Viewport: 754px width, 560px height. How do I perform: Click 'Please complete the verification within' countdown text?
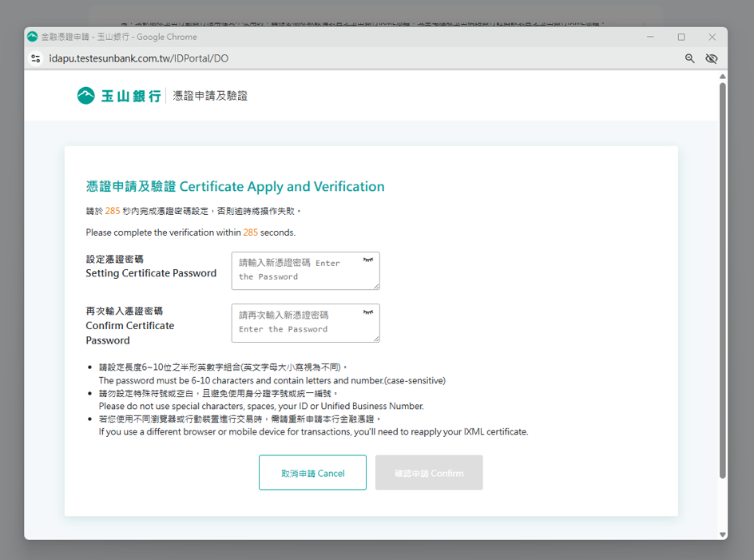[190, 232]
